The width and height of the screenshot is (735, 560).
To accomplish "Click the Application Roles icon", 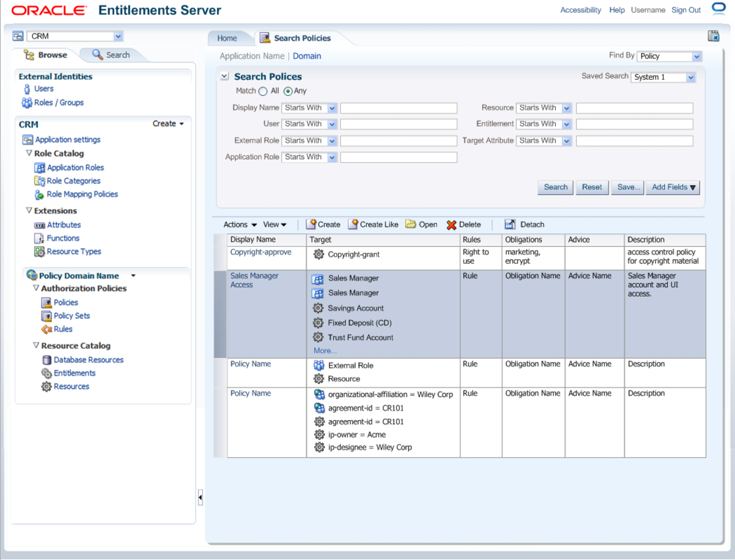I will tap(39, 168).
